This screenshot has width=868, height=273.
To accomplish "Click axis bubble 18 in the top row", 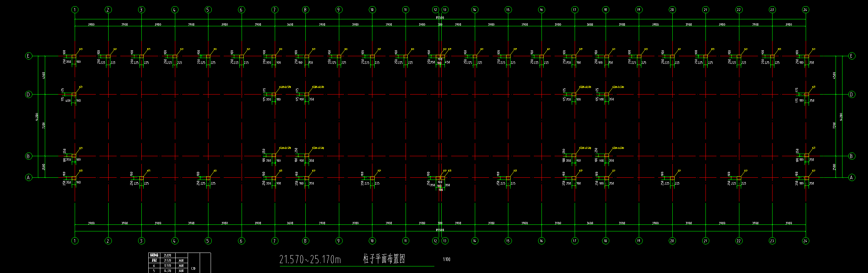I will pos(605,10).
